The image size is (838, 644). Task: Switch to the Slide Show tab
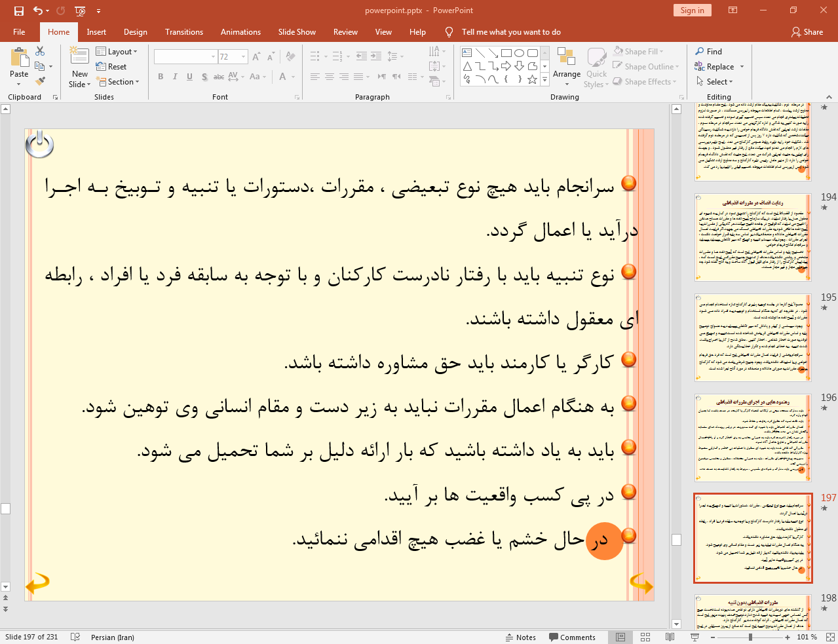tap(297, 32)
